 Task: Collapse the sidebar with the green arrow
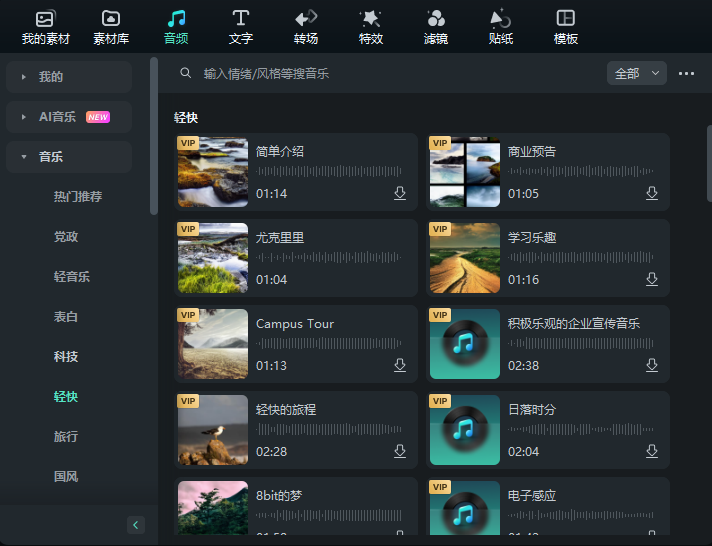136,525
